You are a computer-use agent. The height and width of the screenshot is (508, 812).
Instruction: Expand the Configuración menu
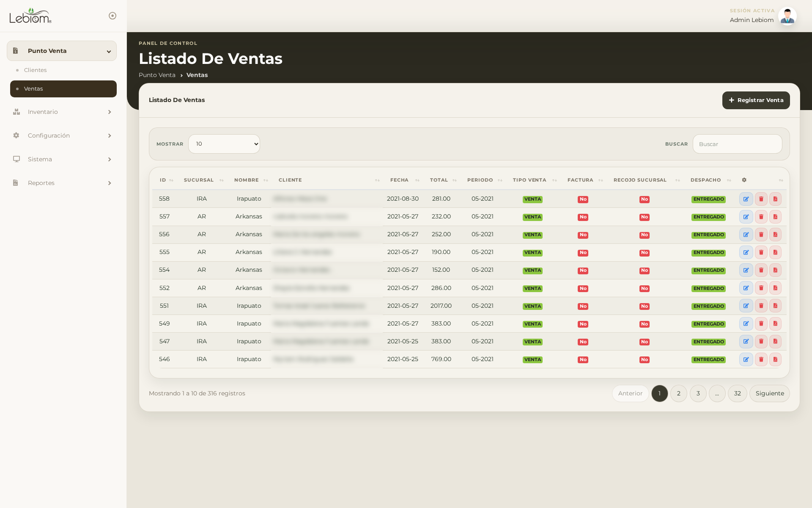pyautogui.click(x=62, y=135)
